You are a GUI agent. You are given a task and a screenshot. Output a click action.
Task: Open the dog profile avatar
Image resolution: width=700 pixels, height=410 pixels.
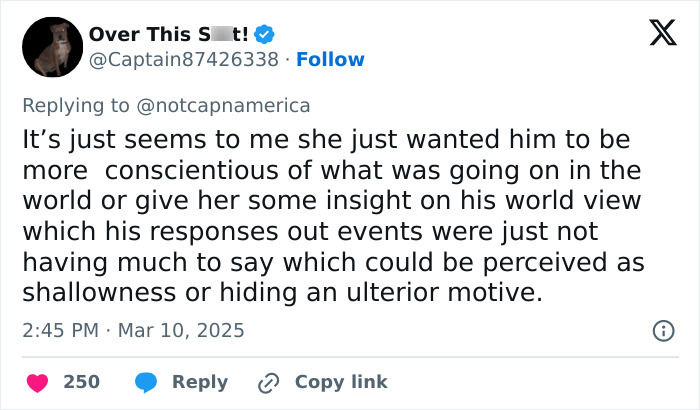(x=52, y=47)
